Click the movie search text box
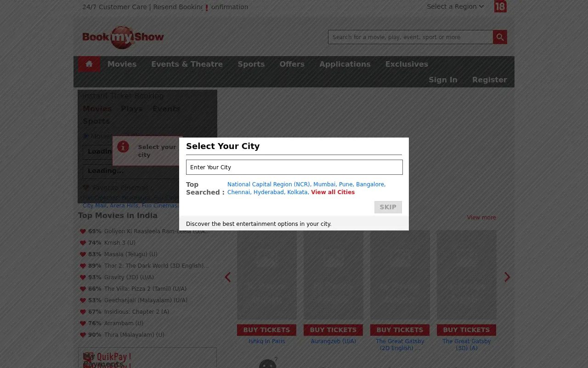The image size is (588, 368). [x=411, y=37]
